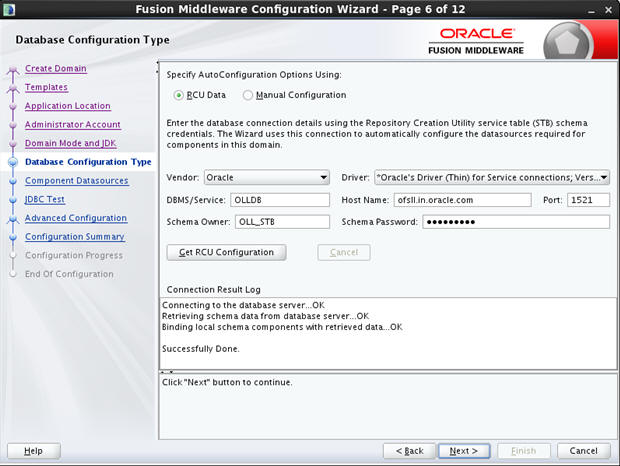Cancel the wizard using bottom Cancel button
620x466 pixels.
click(x=584, y=451)
